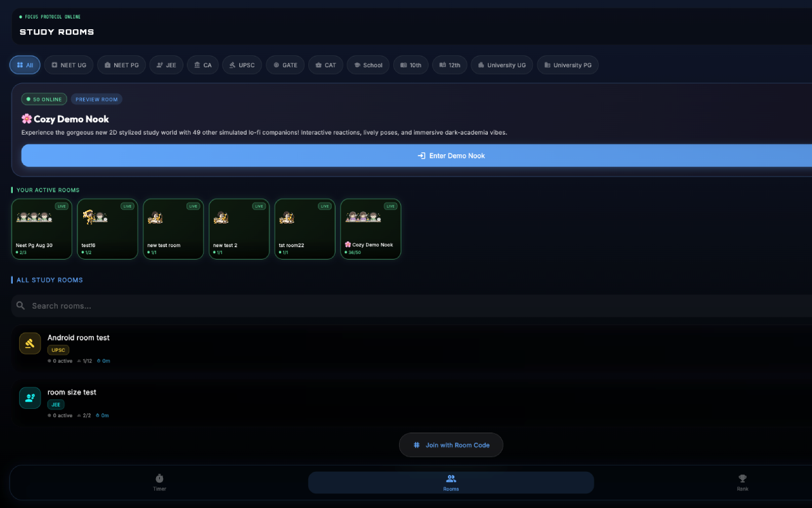Filter rooms by UPSC
The height and width of the screenshot is (508, 812).
coord(242,65)
